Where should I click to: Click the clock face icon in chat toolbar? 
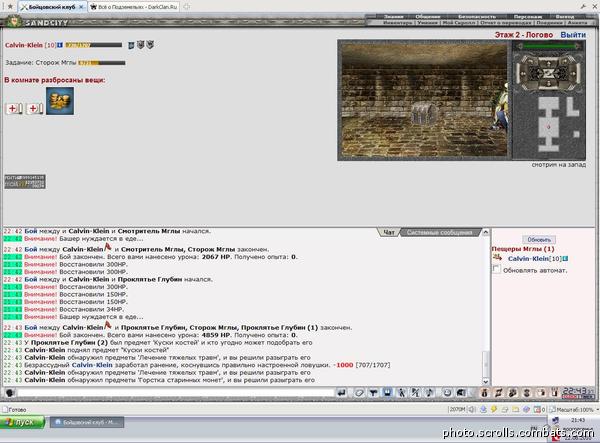[447, 393]
